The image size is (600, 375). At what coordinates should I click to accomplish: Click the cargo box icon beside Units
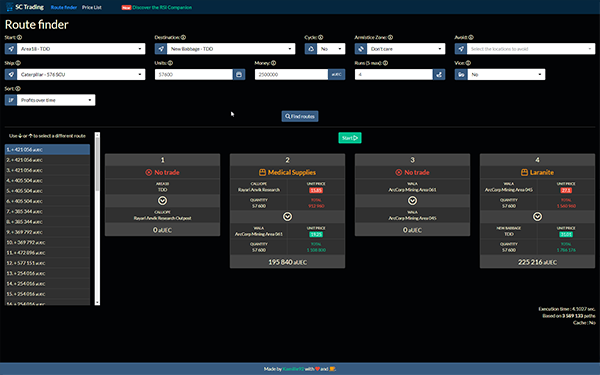tap(239, 74)
